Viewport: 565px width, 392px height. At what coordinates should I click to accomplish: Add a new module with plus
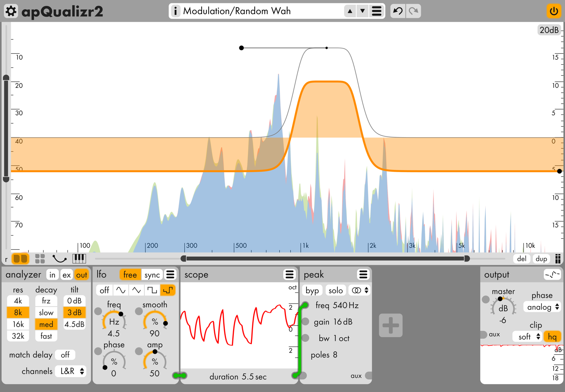coord(391,325)
